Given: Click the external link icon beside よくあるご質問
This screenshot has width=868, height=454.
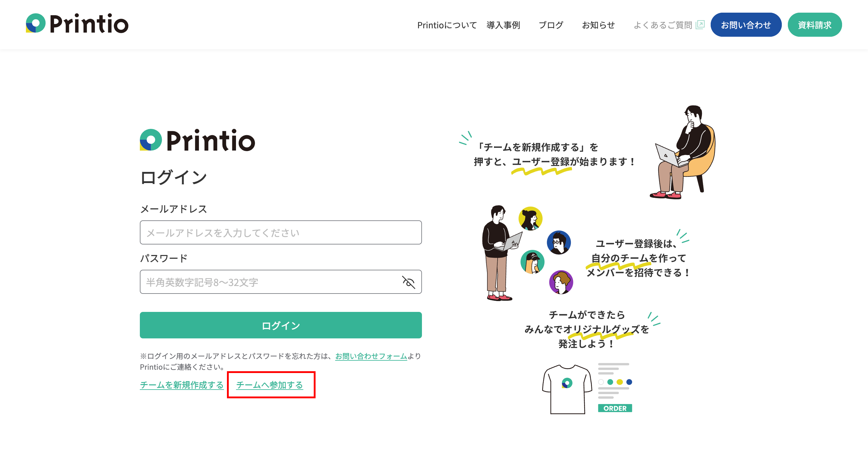Looking at the screenshot, I should pos(700,25).
